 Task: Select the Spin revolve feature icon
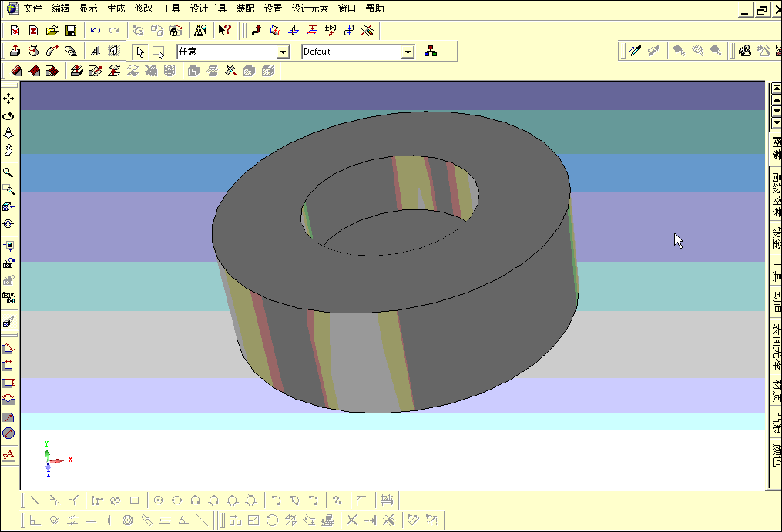point(33,51)
